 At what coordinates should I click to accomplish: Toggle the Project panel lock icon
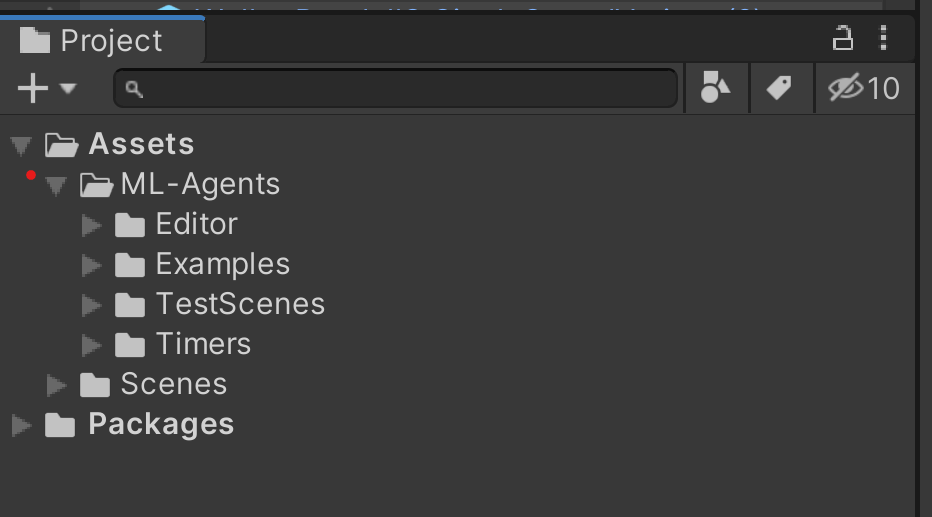[x=842, y=39]
